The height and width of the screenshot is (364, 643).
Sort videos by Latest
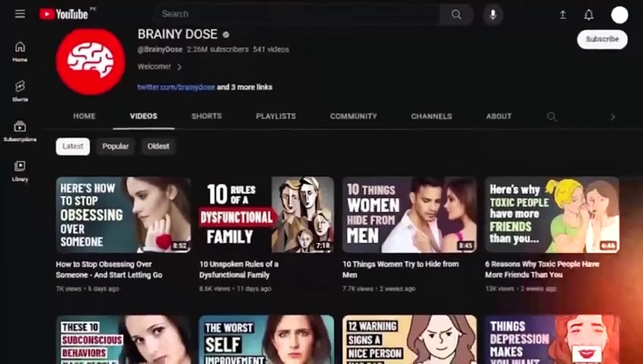tap(73, 146)
